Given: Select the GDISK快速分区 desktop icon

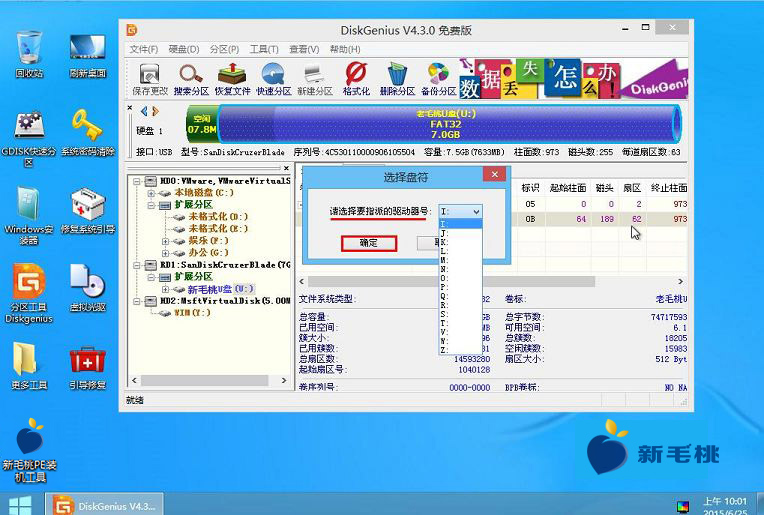Looking at the screenshot, I should [29, 139].
